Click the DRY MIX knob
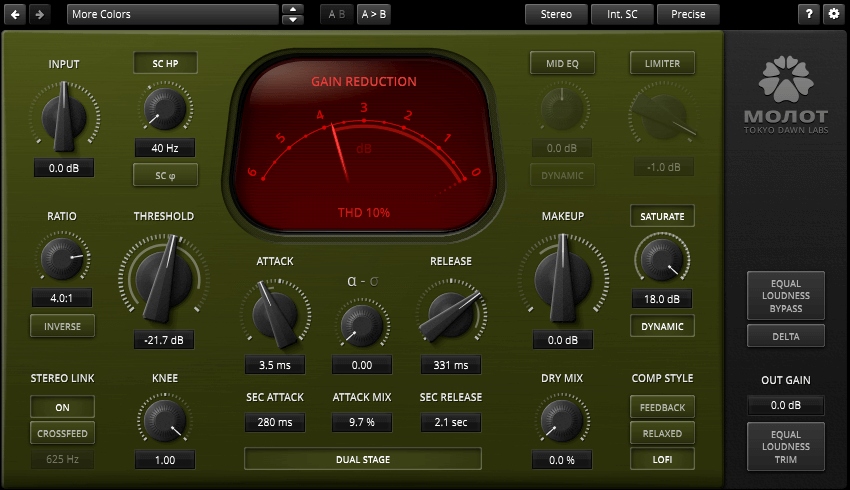Viewport: 850px width, 490px height. (562, 420)
